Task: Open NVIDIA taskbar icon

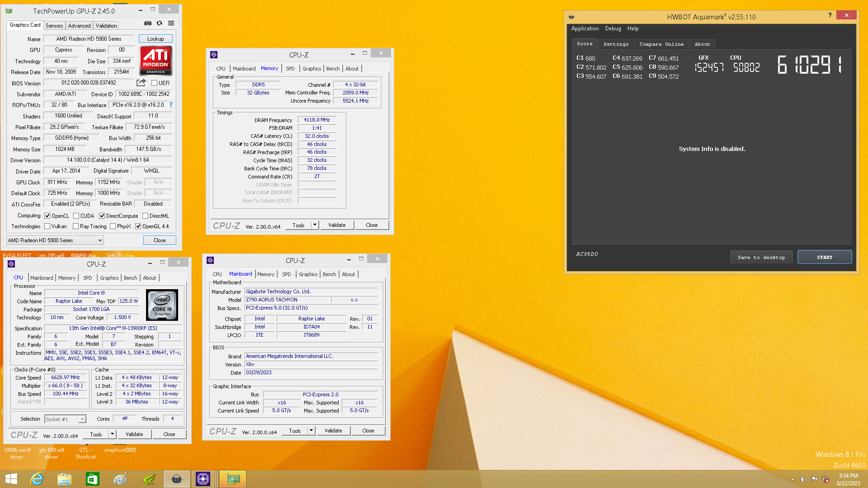Action: point(149,479)
